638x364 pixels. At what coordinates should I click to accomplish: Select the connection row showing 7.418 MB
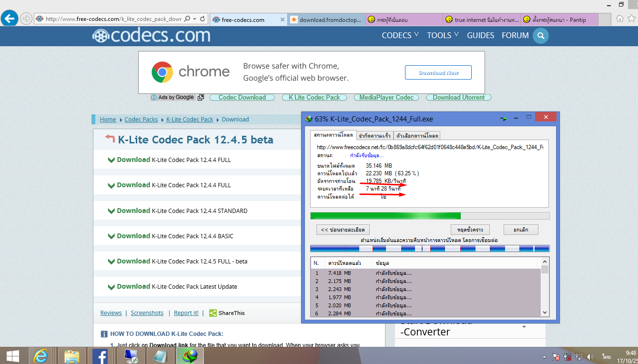425,273
